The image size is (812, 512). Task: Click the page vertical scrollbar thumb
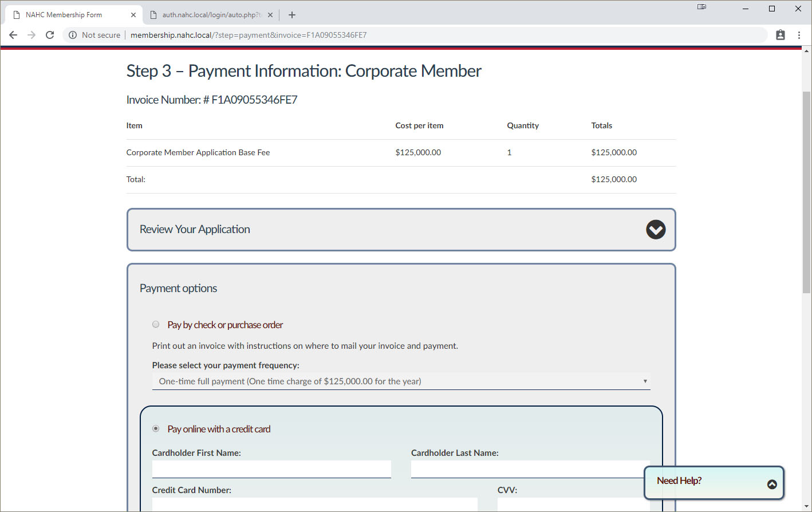tap(806, 192)
